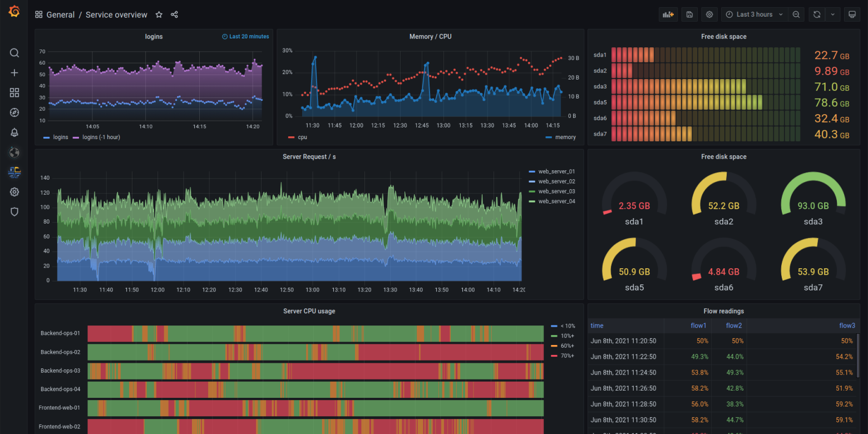Open Server administration via the shield icon
The width and height of the screenshot is (868, 434).
click(x=14, y=211)
